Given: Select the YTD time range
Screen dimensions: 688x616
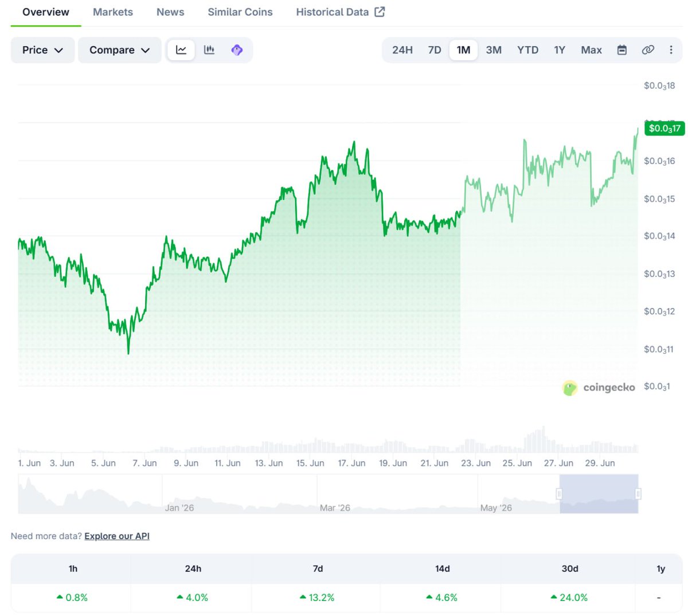Looking at the screenshot, I should tap(527, 50).
